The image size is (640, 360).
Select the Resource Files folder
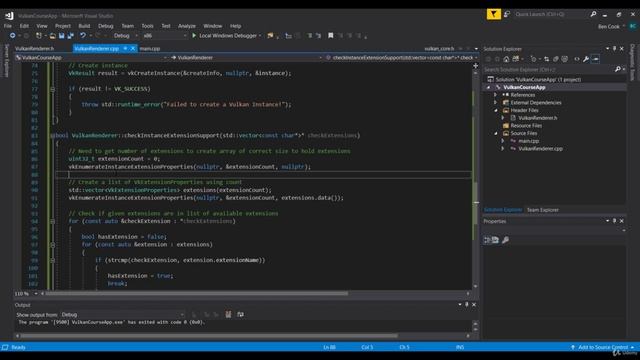(x=526, y=126)
